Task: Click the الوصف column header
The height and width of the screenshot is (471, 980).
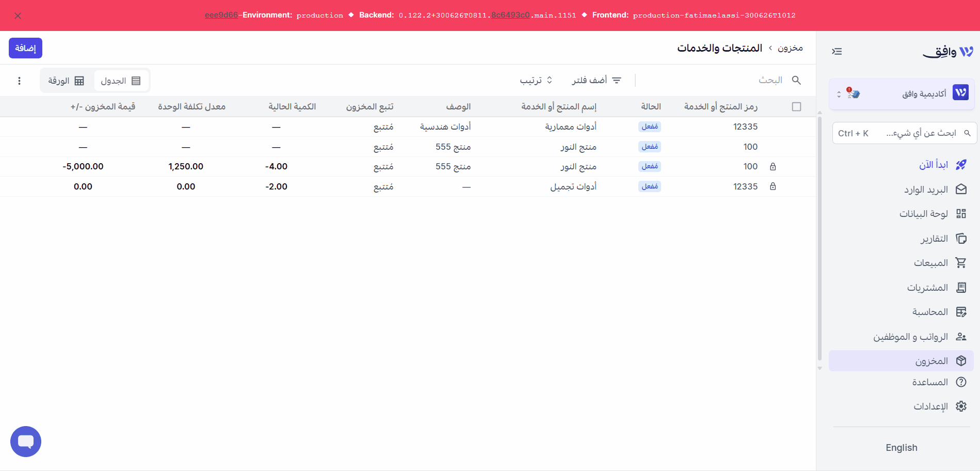Action: 458,107
